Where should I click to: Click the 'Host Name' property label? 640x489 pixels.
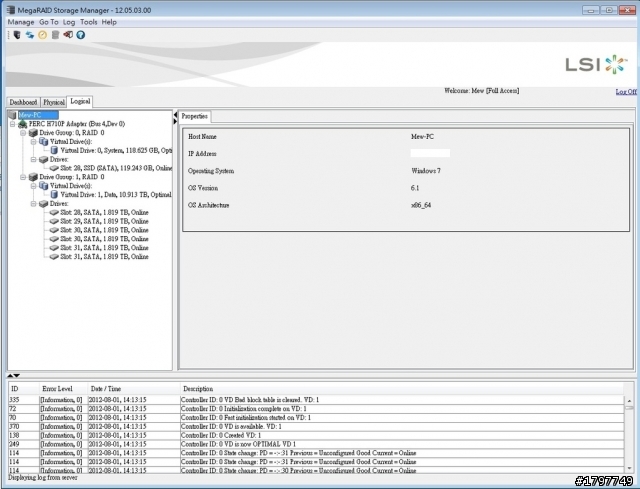tap(202, 137)
